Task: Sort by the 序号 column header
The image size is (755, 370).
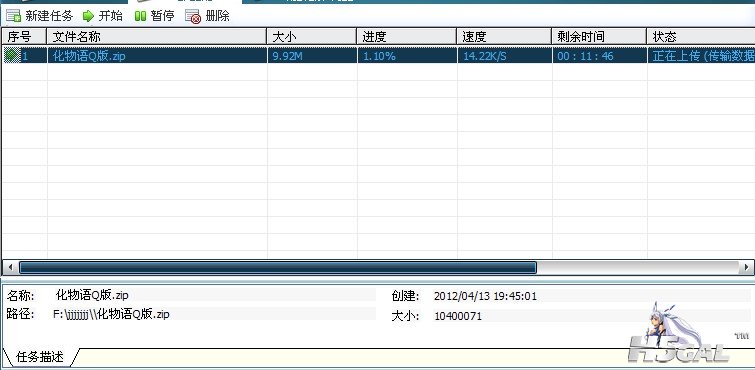Action: tap(24, 37)
